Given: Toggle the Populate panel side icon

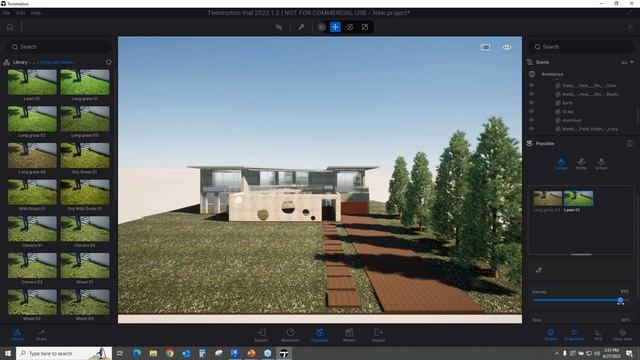Looking at the screenshot, I should pyautogui.click(x=630, y=143).
